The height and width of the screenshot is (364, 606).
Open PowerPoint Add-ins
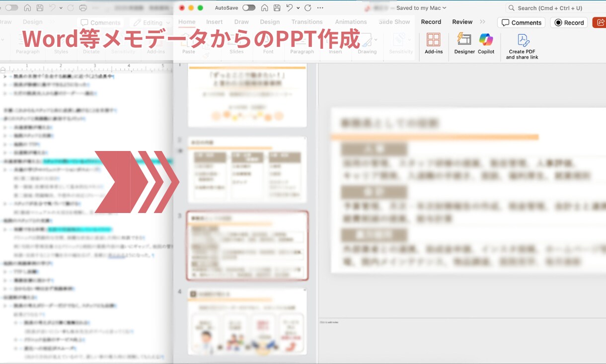(x=434, y=44)
